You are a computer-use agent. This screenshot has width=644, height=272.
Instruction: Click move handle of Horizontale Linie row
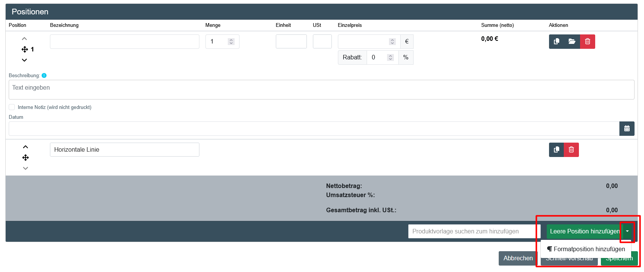[25, 158]
